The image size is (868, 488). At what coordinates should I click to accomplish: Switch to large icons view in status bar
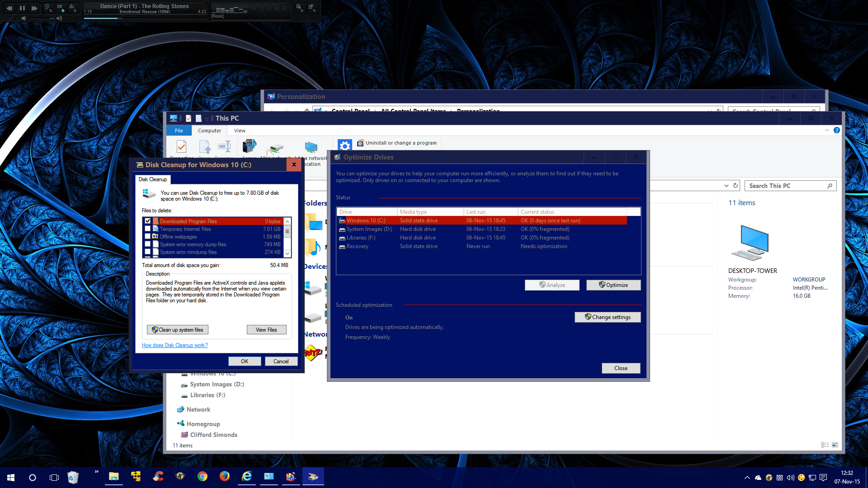835,445
